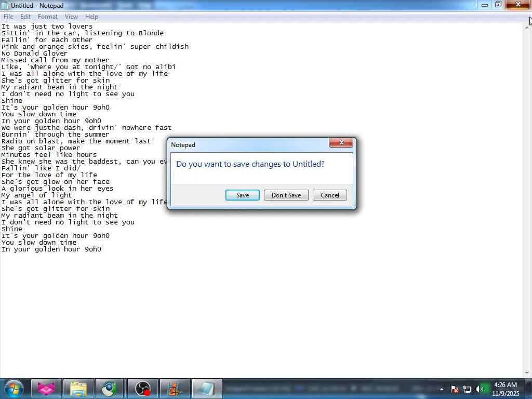
Task: Click the line "No Donald Glover"
Action: point(35,54)
